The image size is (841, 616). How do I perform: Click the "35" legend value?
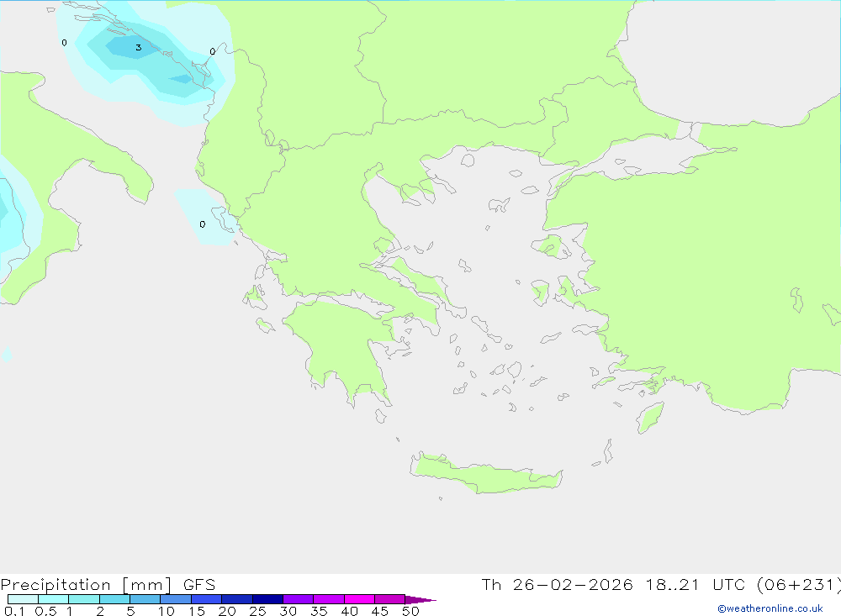click(x=319, y=611)
